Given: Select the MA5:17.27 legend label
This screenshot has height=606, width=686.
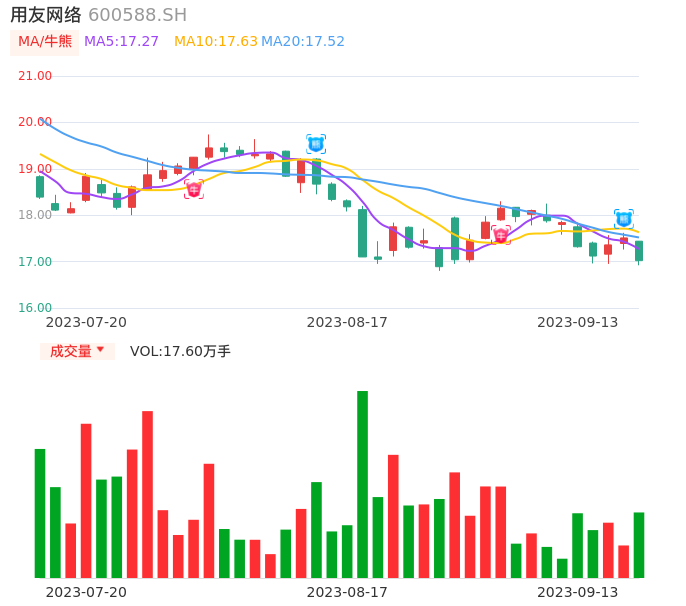Looking at the screenshot, I should 121,42.
